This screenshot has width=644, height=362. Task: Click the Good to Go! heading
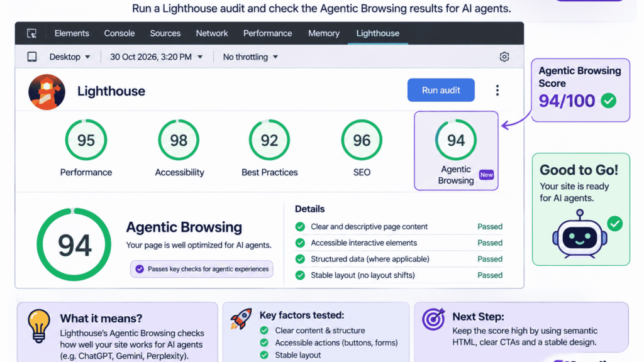[579, 170]
